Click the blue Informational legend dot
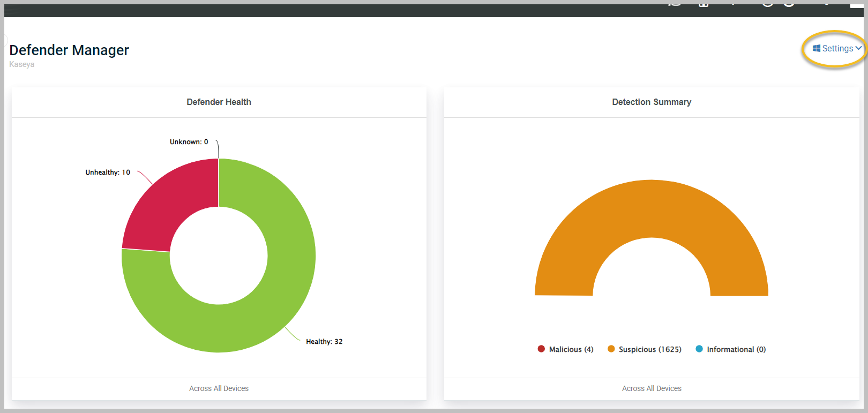 [699, 349]
